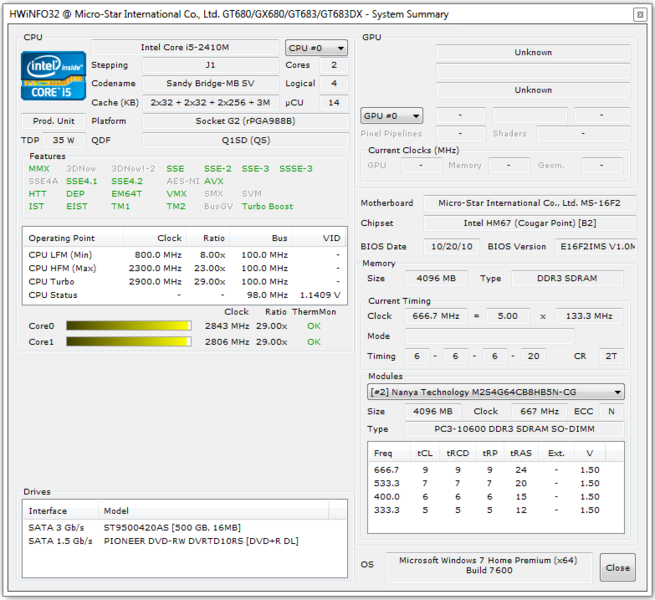Select the PIONEER DVD-RW DVRTD10RS row

184,541
